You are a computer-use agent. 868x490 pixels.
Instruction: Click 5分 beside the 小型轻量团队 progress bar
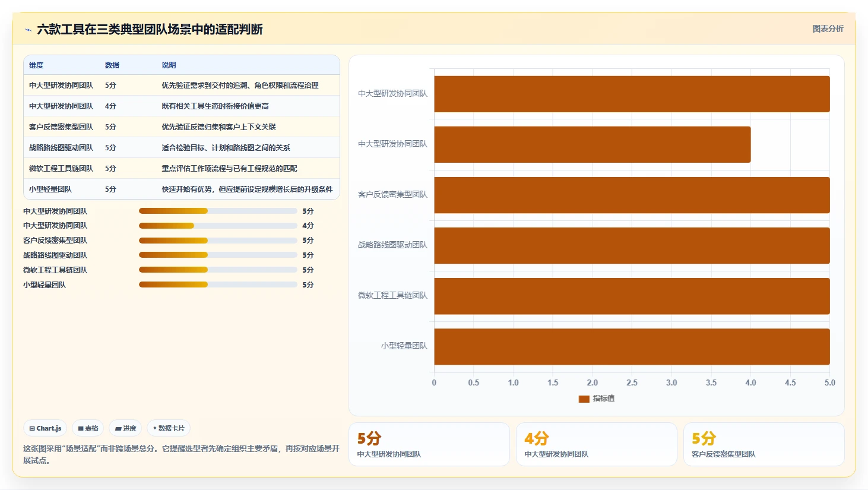pyautogui.click(x=308, y=285)
